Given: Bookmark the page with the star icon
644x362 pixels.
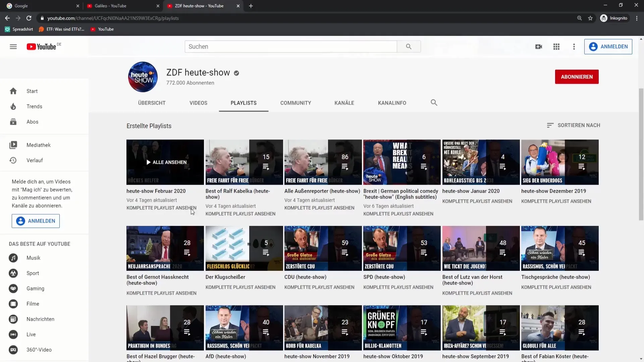Looking at the screenshot, I should click(590, 18).
